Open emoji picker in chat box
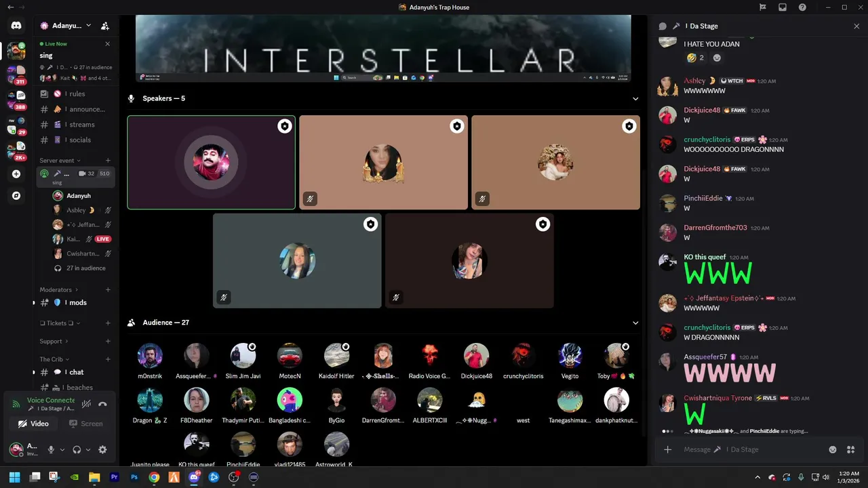Viewport: 868px width, 488px height. click(833, 449)
